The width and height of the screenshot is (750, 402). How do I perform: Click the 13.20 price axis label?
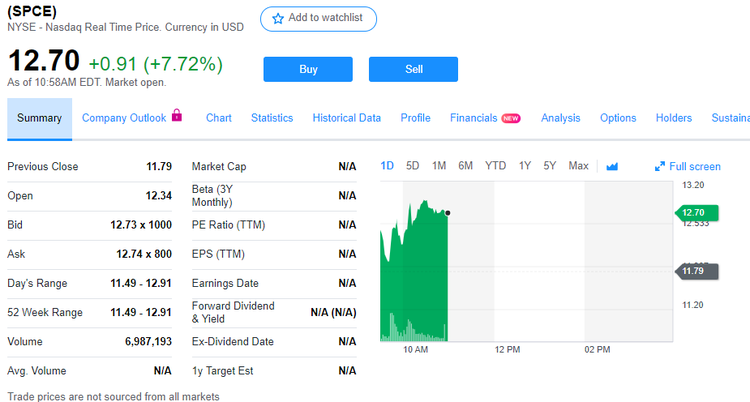[x=693, y=185]
